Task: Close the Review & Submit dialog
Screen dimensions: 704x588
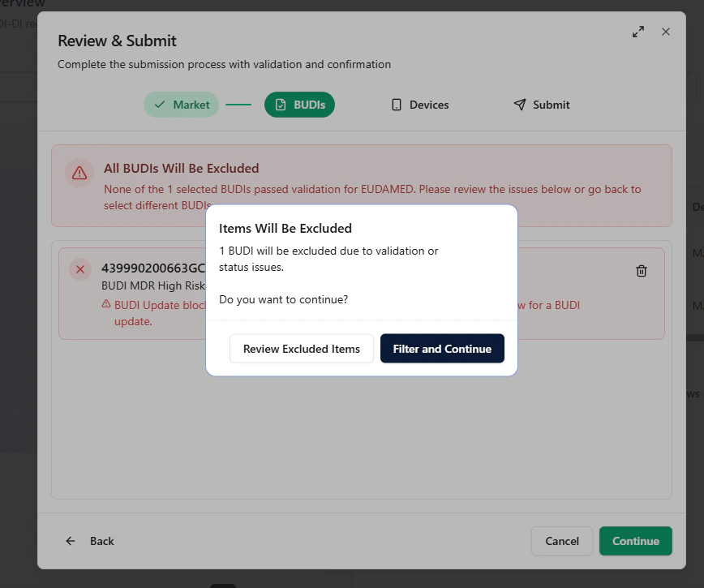Action: [666, 32]
